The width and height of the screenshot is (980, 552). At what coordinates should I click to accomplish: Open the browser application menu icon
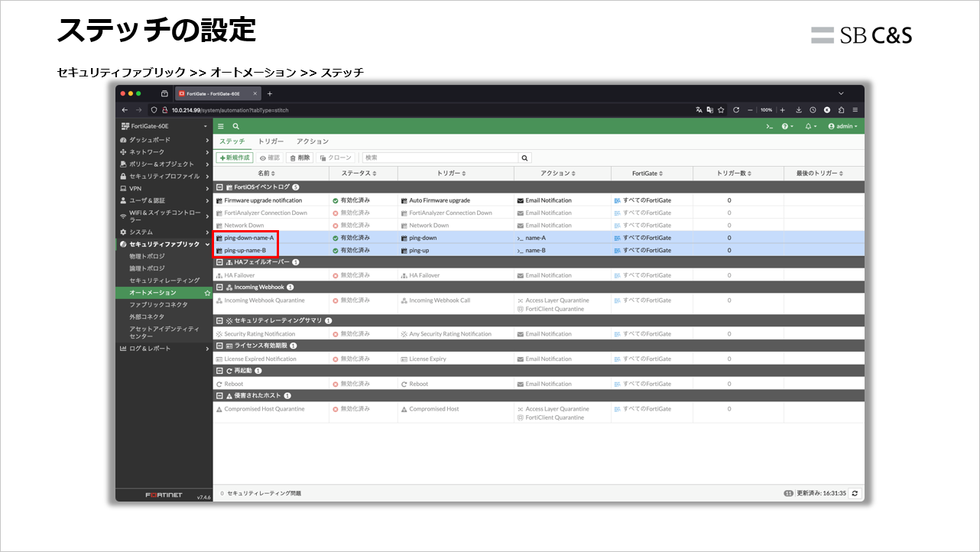[x=855, y=110]
